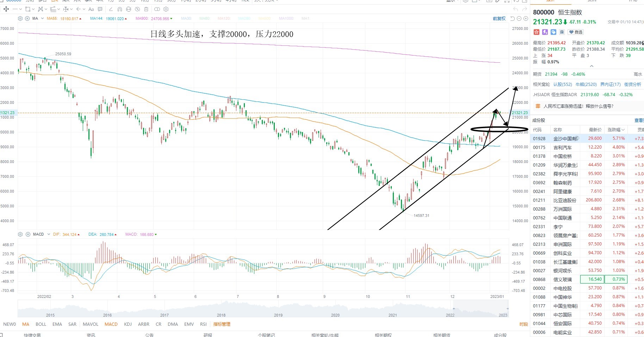The image size is (644, 337).
Task: Click the blue tag icon under price
Action: [x=553, y=32]
